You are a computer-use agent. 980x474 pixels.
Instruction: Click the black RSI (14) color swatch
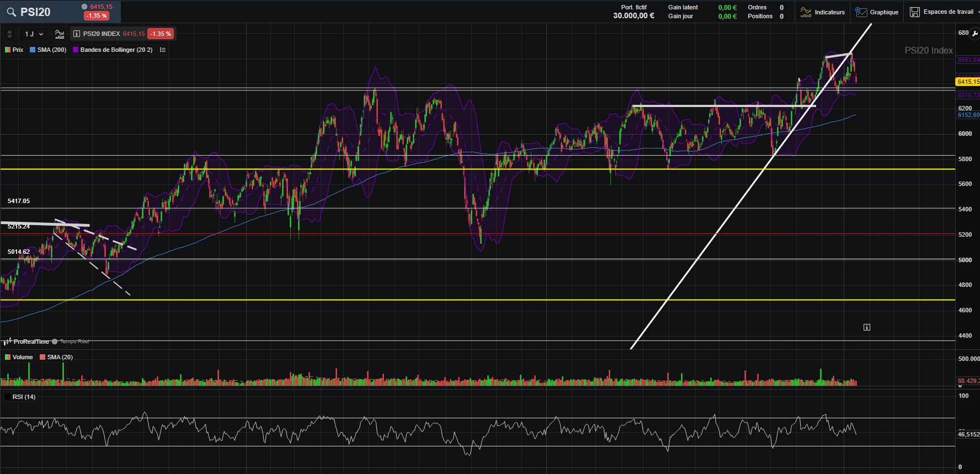click(8, 397)
